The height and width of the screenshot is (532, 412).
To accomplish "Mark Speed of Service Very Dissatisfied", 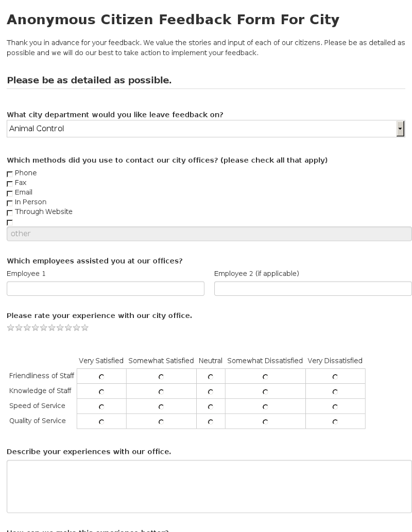I will [335, 406].
